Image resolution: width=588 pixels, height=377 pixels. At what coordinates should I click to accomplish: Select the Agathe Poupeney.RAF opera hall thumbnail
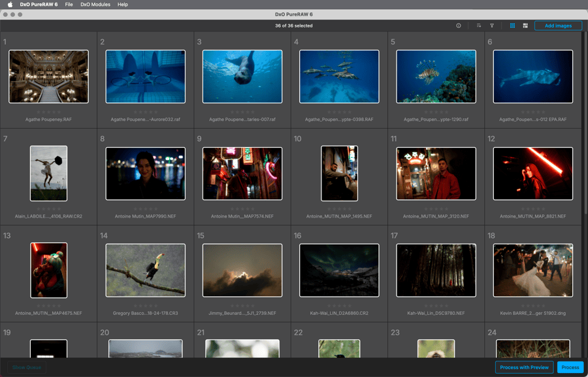pyautogui.click(x=49, y=76)
